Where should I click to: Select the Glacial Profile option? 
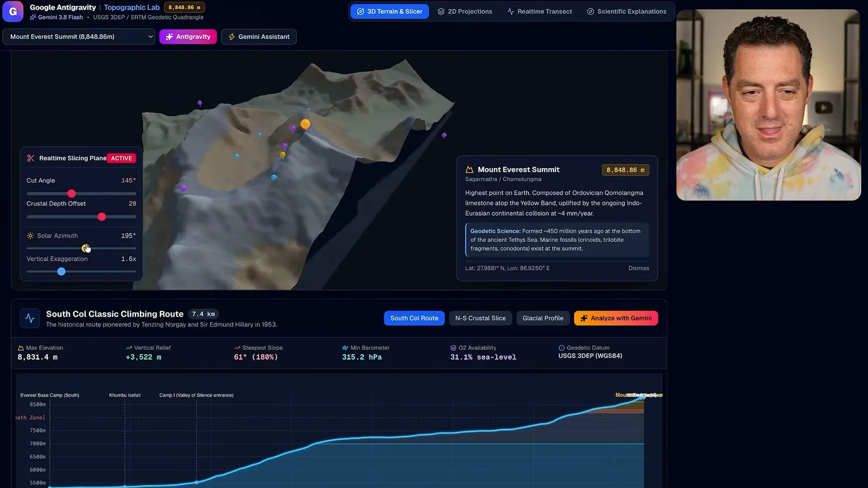pyautogui.click(x=542, y=318)
